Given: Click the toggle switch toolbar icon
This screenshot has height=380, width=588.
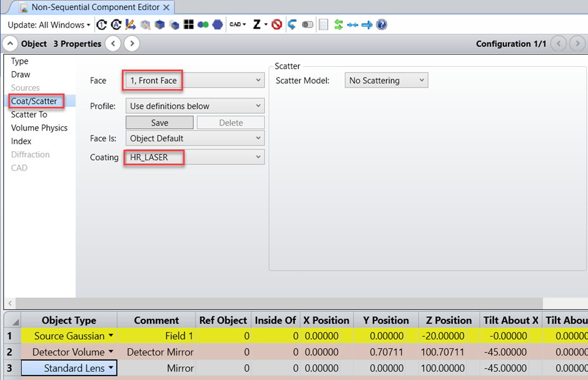Looking at the screenshot, I should 307,24.
